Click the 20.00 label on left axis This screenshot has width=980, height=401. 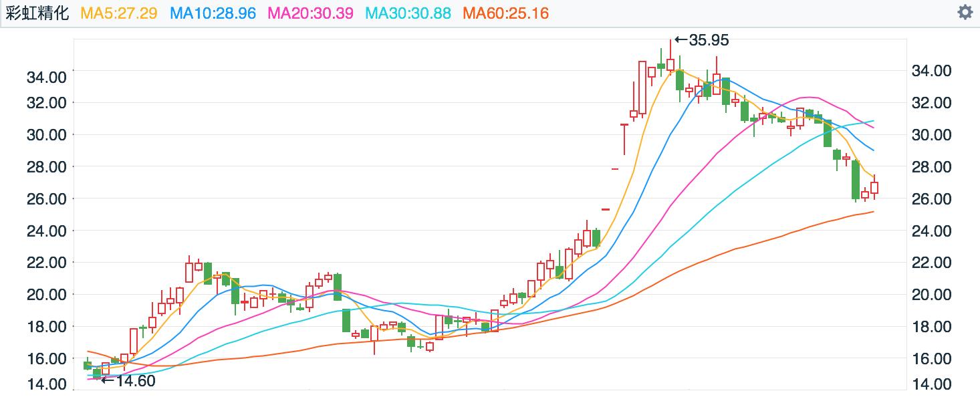[x=46, y=295]
